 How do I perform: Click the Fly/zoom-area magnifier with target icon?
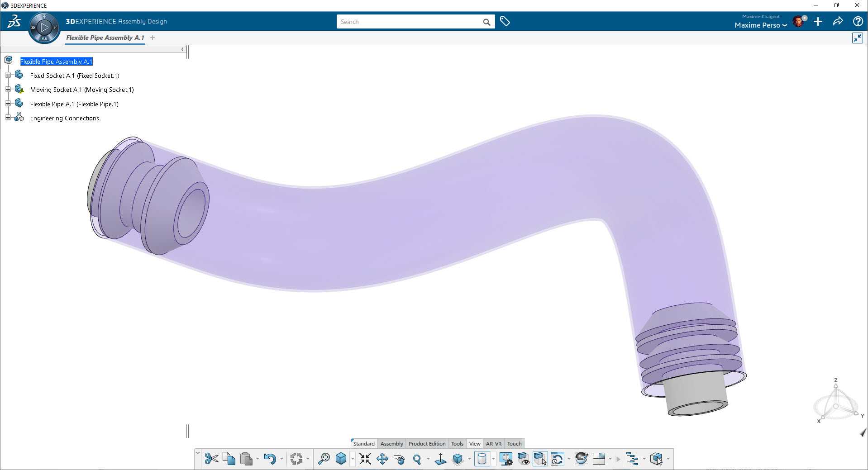(324, 459)
